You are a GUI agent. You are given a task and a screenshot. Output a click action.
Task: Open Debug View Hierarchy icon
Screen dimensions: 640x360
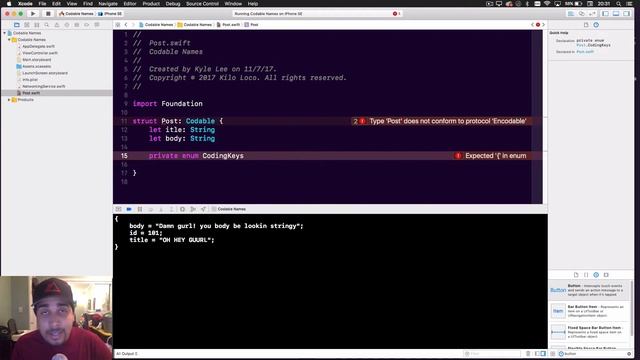[x=182, y=209]
